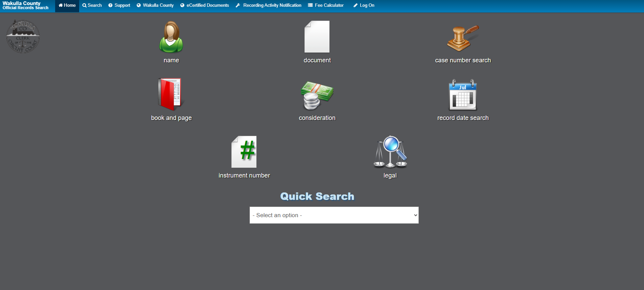Click the blank document search icon
Image resolution: width=644 pixels, height=290 pixels.
pyautogui.click(x=317, y=37)
